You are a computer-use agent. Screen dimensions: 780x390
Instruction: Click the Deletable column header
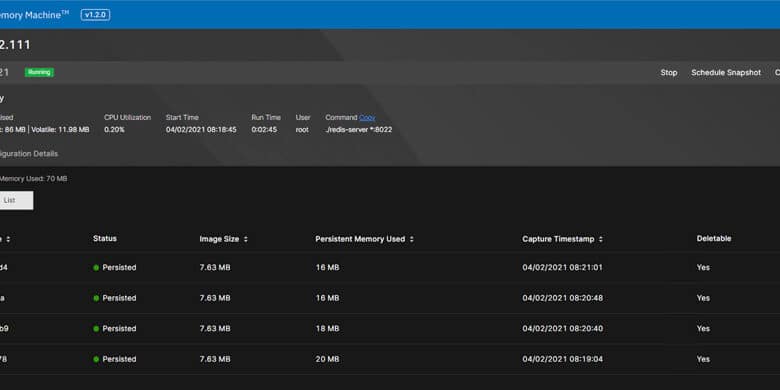tap(714, 238)
